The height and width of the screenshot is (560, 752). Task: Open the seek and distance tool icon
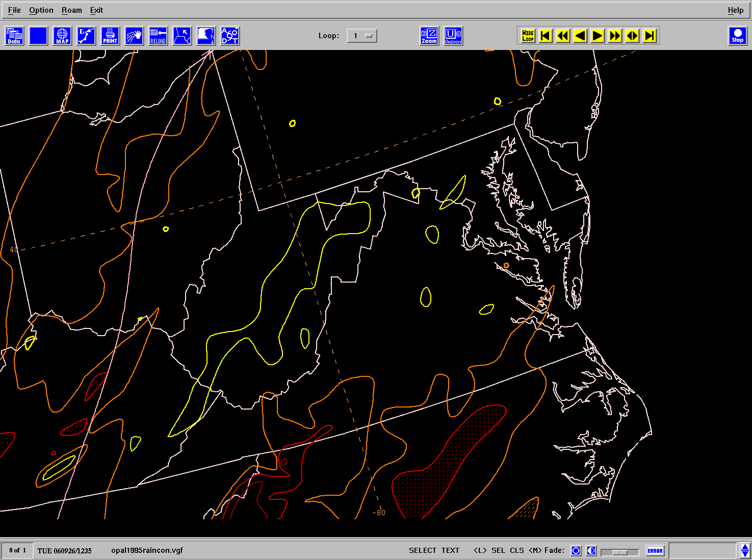230,36
